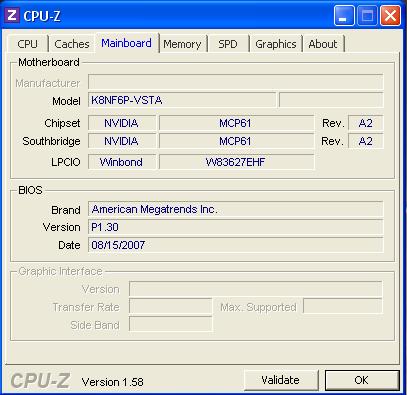Viewport: 407px width, 395px height.
Task: Click the maximize button in title bar
Action: (x=367, y=15)
